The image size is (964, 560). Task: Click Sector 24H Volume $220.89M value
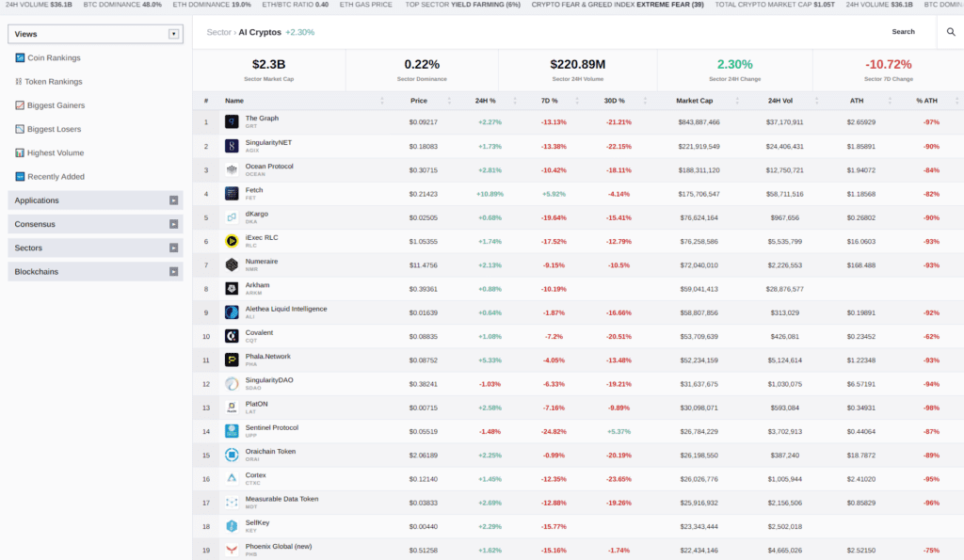point(577,64)
